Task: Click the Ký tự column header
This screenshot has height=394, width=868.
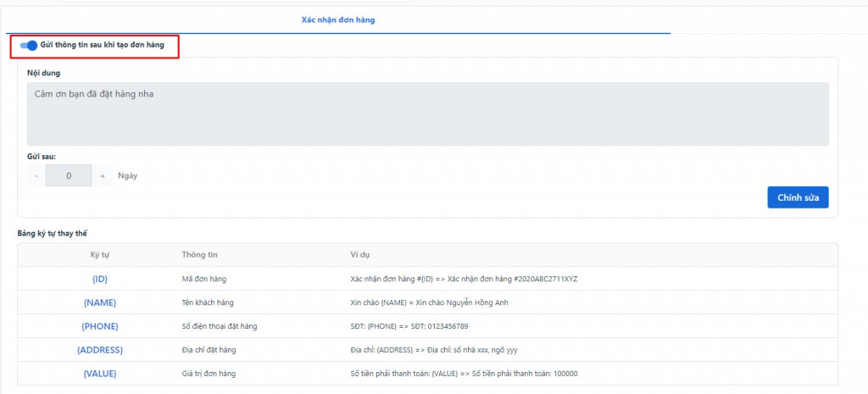Action: coord(100,255)
